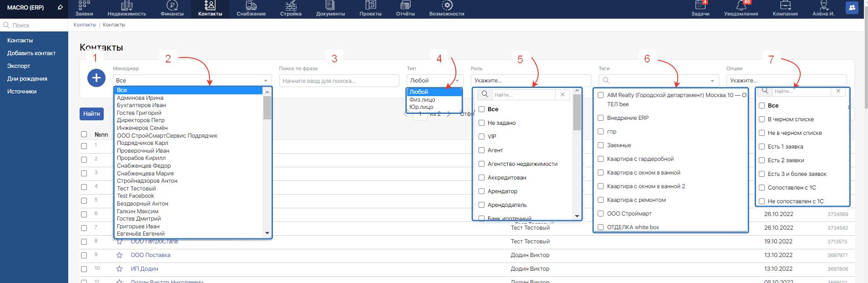This screenshot has height=283, width=868.
Task: Open the Notifications bell icon
Action: (x=741, y=6)
